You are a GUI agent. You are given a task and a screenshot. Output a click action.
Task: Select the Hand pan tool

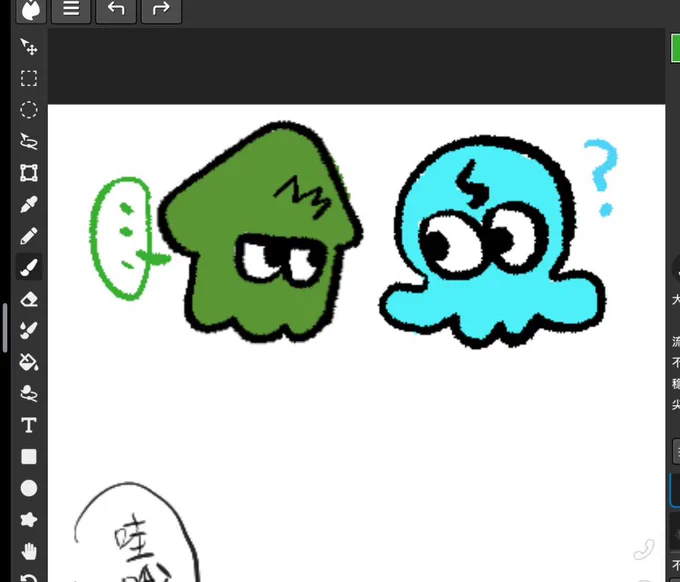[x=29, y=551]
